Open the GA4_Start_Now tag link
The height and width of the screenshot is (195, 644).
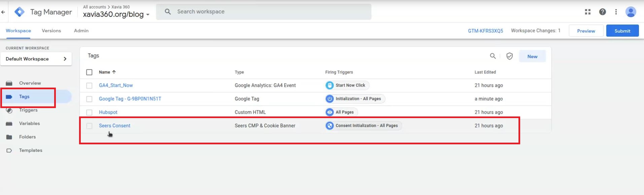[x=116, y=85]
